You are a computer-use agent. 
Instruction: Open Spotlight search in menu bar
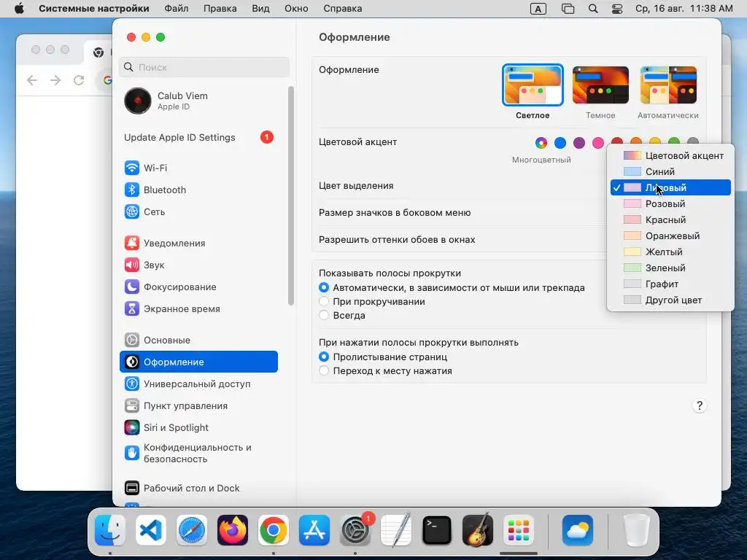pyautogui.click(x=593, y=9)
